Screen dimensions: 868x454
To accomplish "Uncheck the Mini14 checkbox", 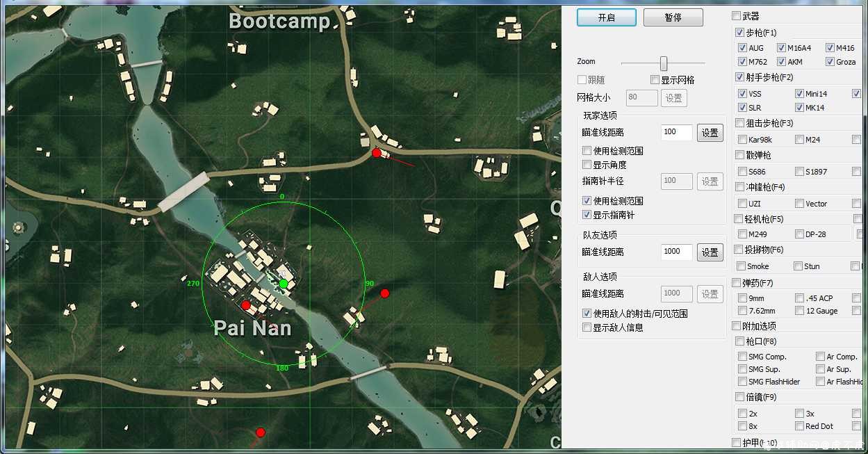I will click(x=799, y=94).
